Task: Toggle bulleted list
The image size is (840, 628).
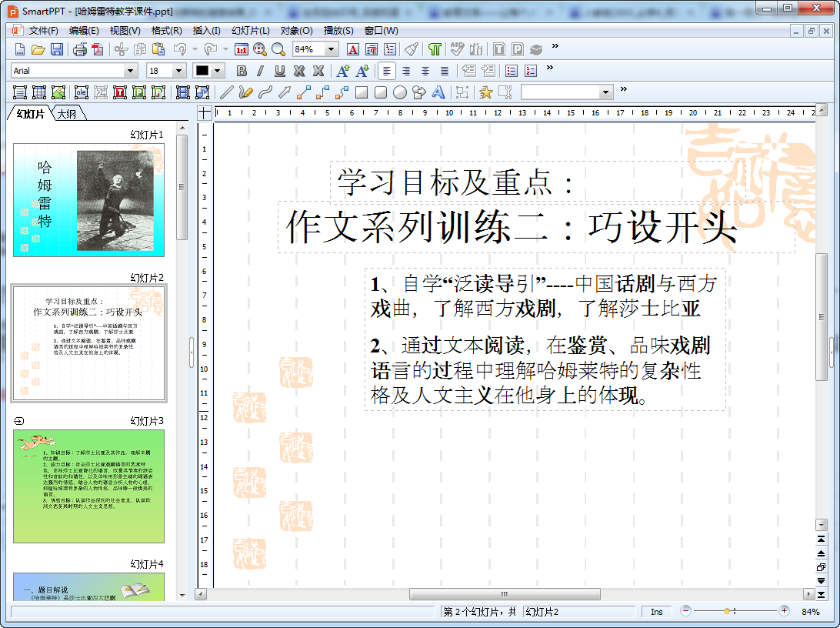Action: (x=512, y=71)
